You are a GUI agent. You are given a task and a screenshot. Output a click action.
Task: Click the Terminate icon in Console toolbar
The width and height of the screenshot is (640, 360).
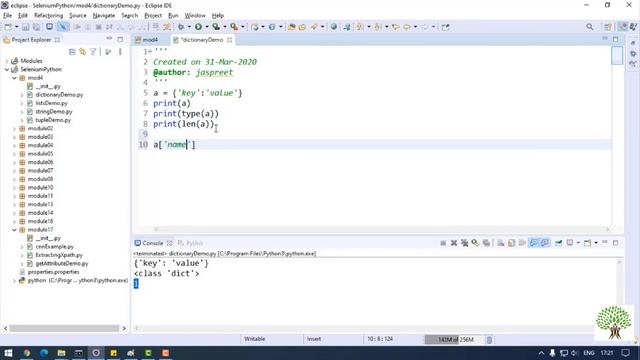tap(443, 243)
